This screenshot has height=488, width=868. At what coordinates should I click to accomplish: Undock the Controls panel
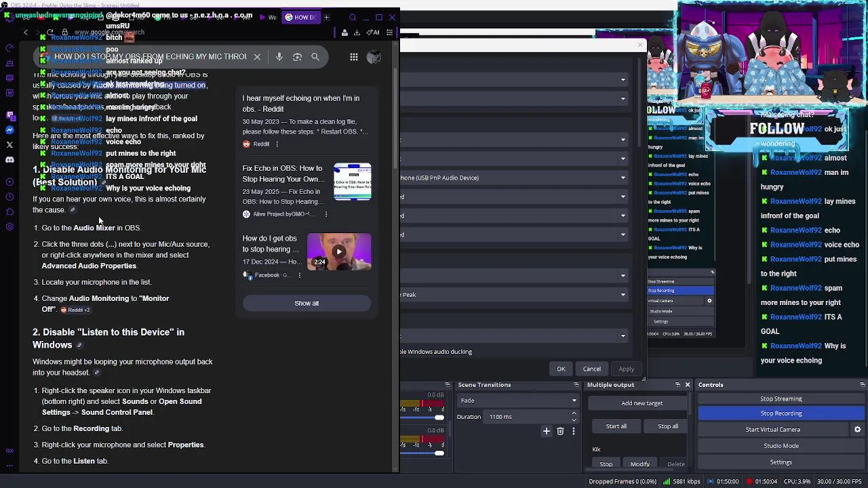[x=862, y=385]
